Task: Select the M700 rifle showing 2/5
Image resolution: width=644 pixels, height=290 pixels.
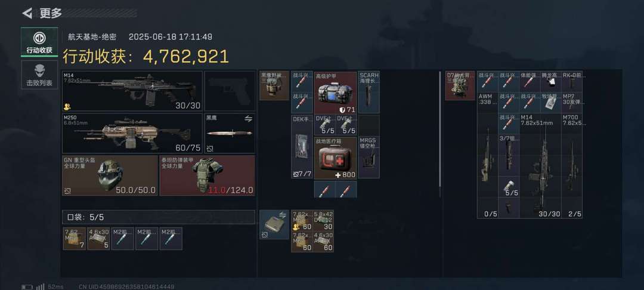Action: coord(572,166)
